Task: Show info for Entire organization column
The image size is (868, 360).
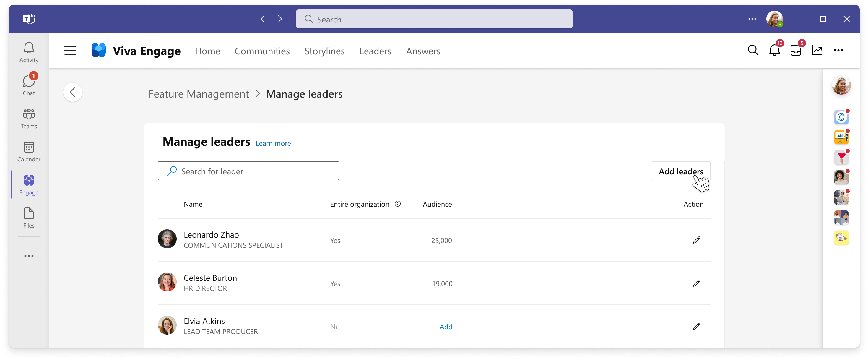Action: click(x=398, y=204)
